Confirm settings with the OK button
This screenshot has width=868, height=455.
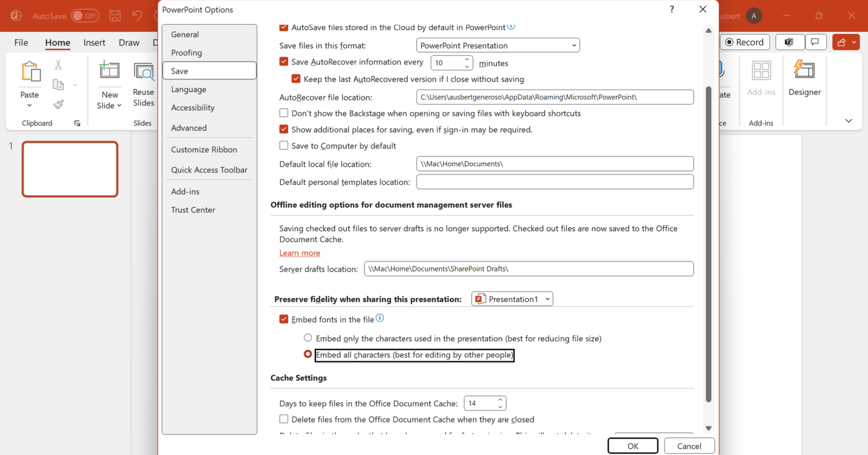point(632,445)
